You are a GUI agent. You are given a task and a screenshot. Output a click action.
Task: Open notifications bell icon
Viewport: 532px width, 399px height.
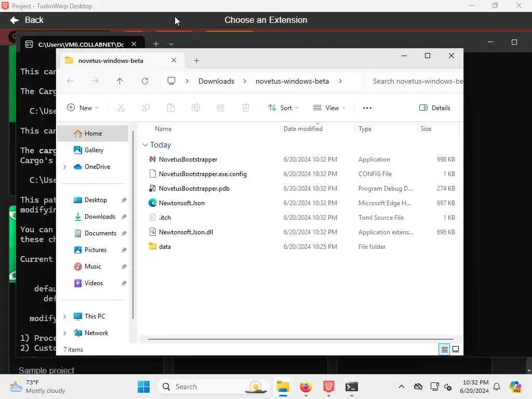[497, 387]
